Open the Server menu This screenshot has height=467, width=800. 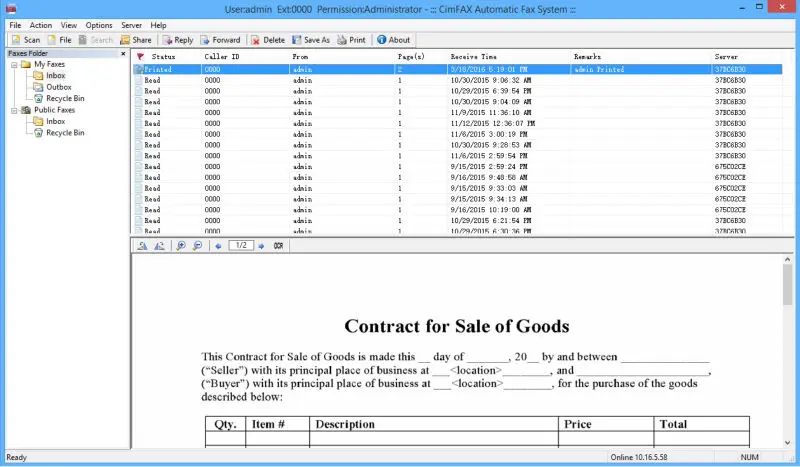point(131,25)
